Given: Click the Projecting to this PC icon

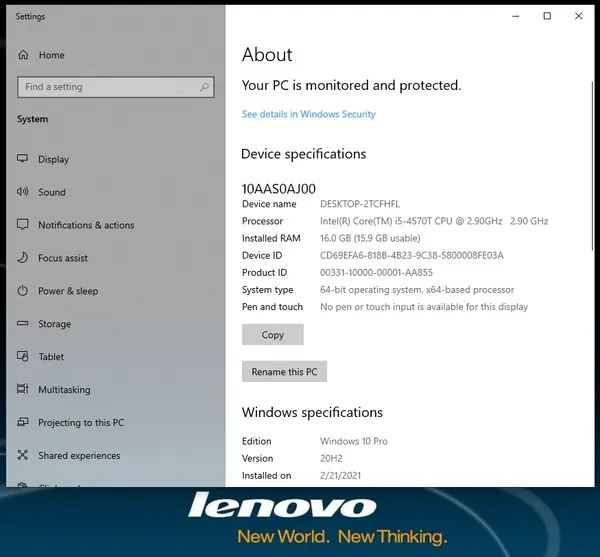Looking at the screenshot, I should pos(23,422).
